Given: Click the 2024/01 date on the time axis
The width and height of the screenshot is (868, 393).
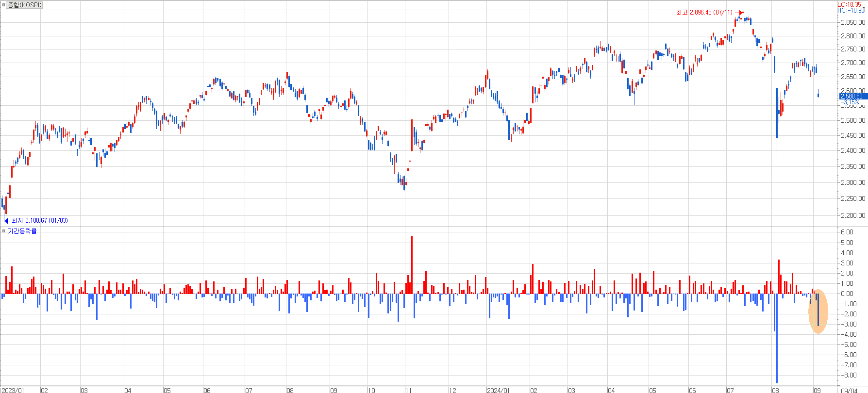Looking at the screenshot, I should [x=498, y=390].
